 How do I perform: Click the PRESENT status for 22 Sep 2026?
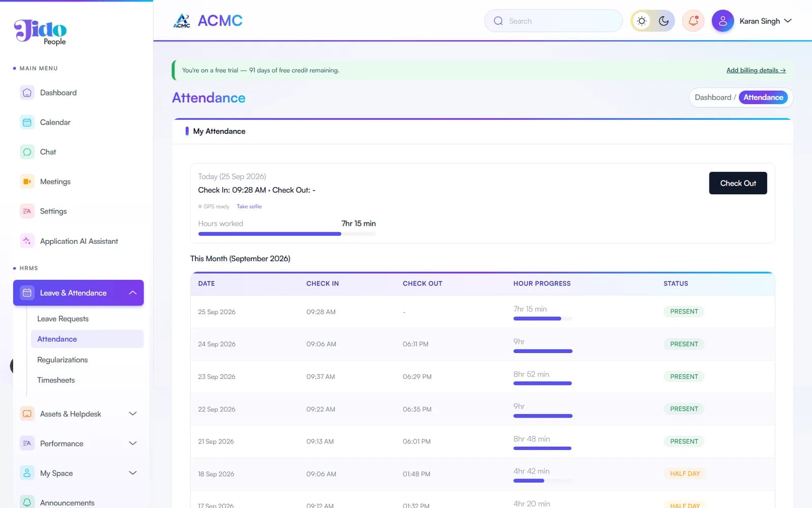point(684,409)
